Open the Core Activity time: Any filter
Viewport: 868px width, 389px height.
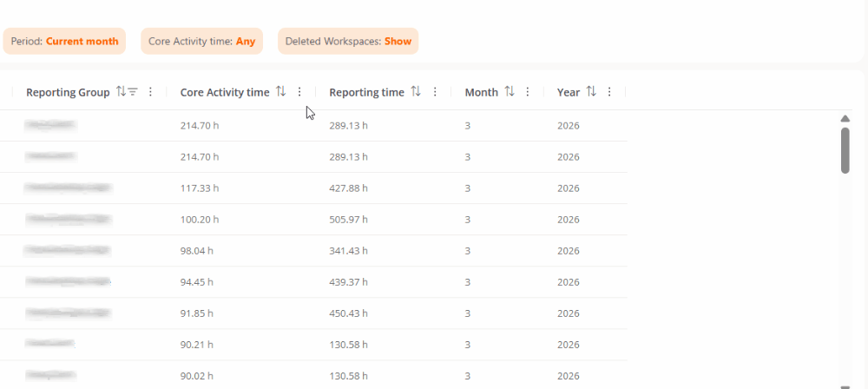[201, 41]
